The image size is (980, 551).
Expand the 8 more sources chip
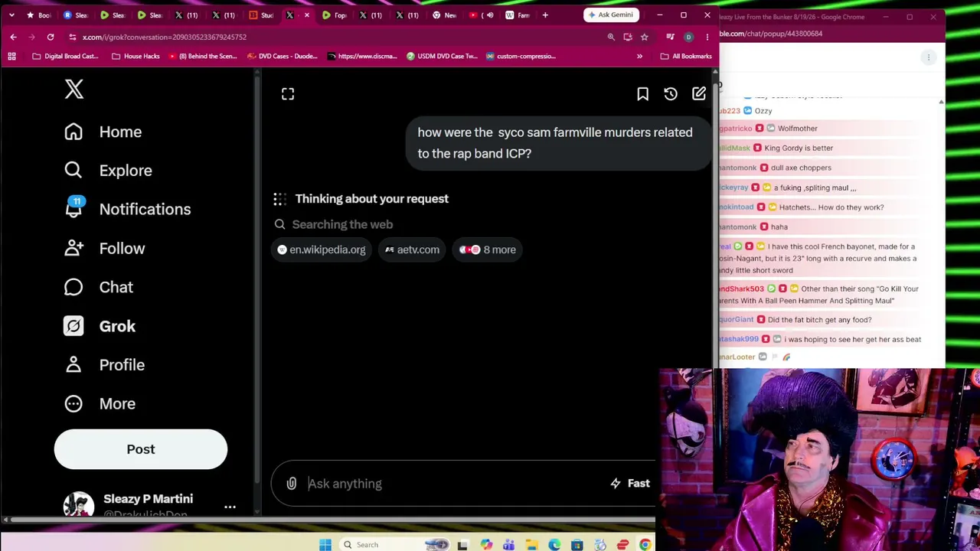488,249
